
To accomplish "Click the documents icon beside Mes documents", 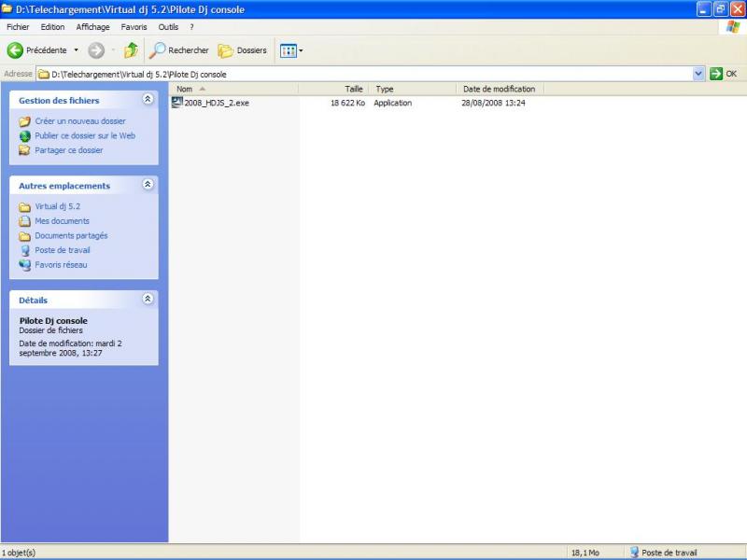I will click(25, 221).
